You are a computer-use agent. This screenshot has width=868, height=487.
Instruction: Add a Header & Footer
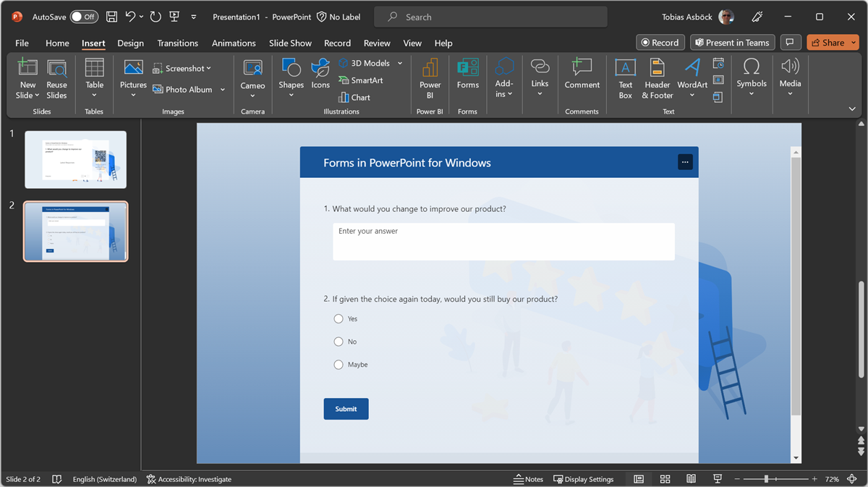[x=656, y=78]
